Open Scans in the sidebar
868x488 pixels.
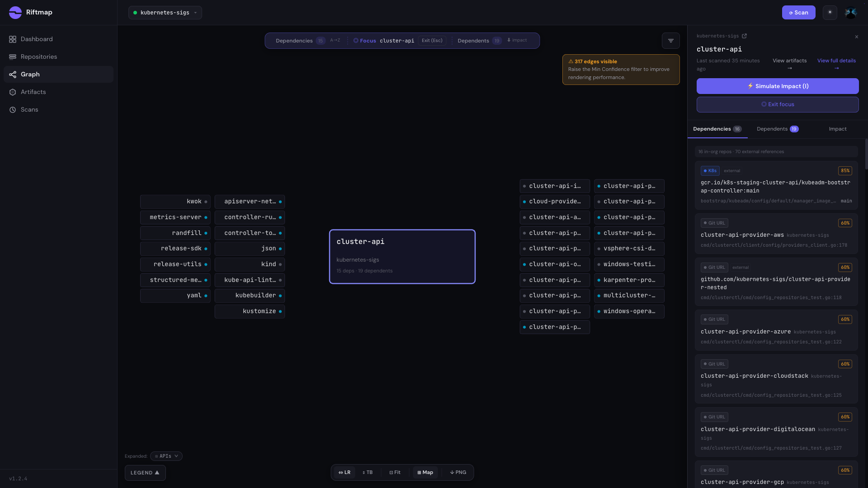pos(58,110)
